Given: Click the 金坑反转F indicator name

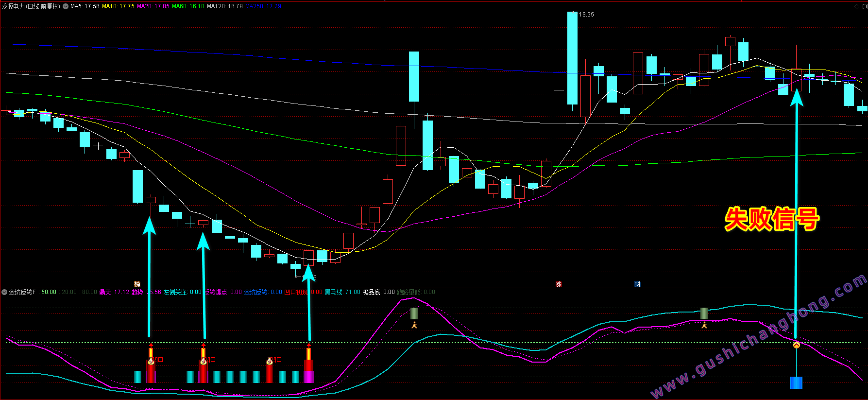Looking at the screenshot, I should (x=22, y=292).
